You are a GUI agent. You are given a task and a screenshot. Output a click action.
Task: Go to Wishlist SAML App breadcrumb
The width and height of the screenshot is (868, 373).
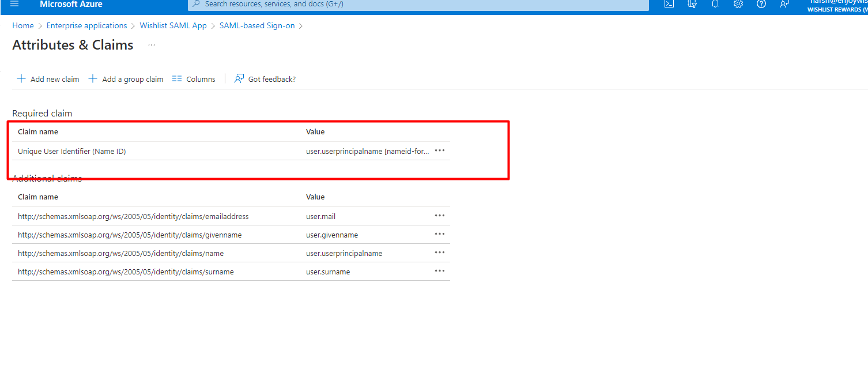coord(173,26)
